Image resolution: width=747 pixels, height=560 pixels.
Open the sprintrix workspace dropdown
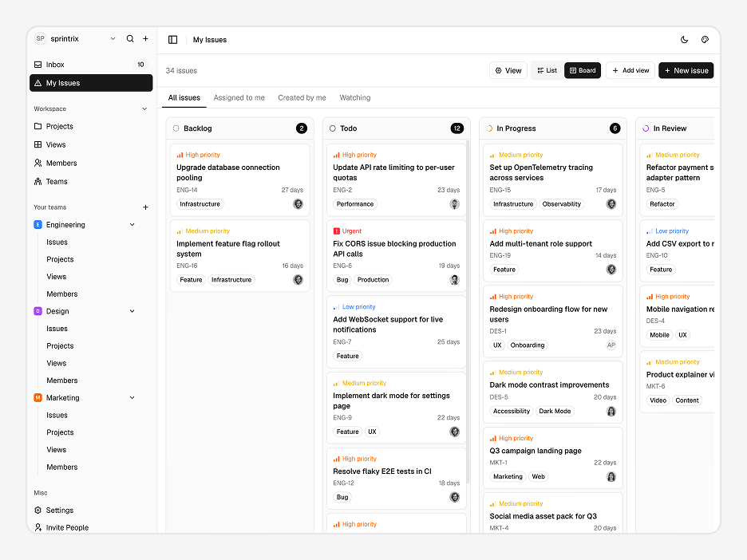click(x=113, y=38)
